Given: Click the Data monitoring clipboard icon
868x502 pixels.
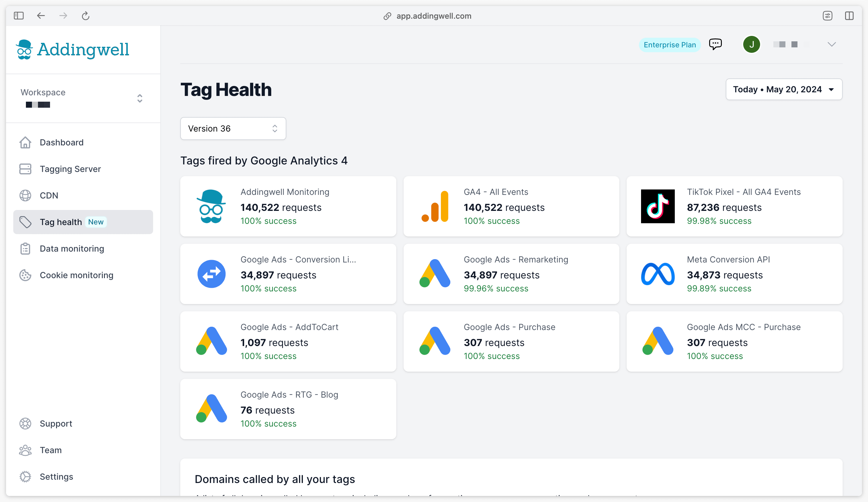Looking at the screenshot, I should (25, 249).
